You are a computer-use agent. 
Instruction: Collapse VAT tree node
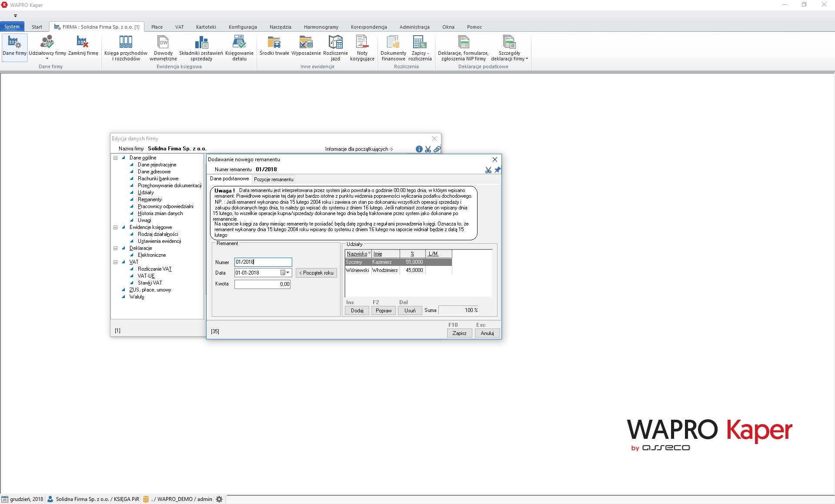[x=116, y=262]
